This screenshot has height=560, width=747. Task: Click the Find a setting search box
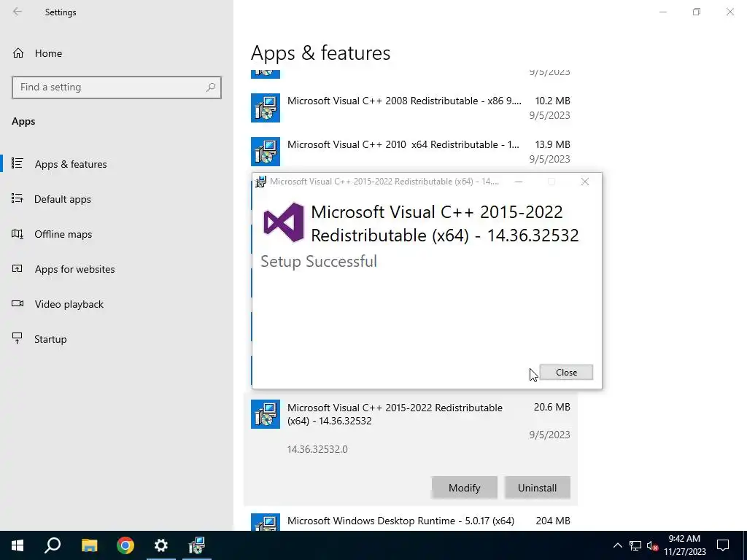[116, 87]
